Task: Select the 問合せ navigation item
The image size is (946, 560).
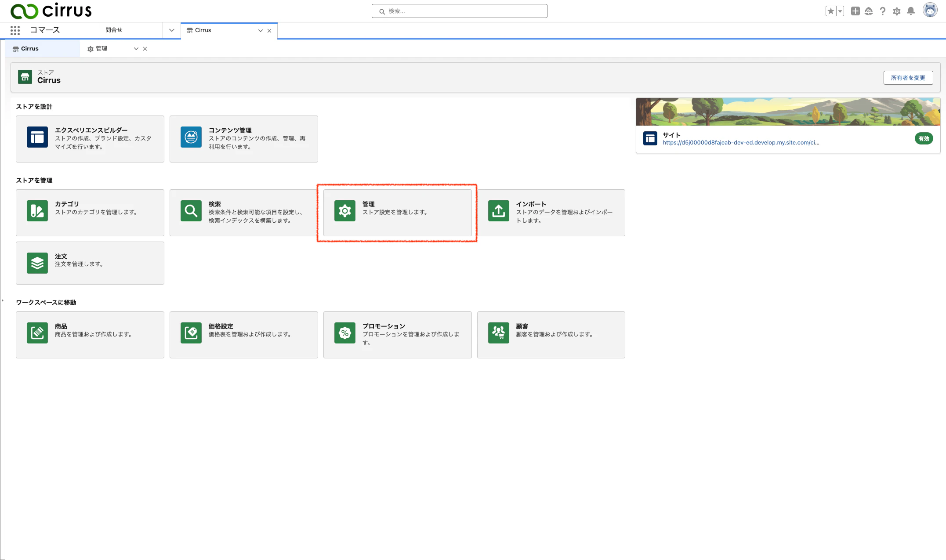Action: 131,30
